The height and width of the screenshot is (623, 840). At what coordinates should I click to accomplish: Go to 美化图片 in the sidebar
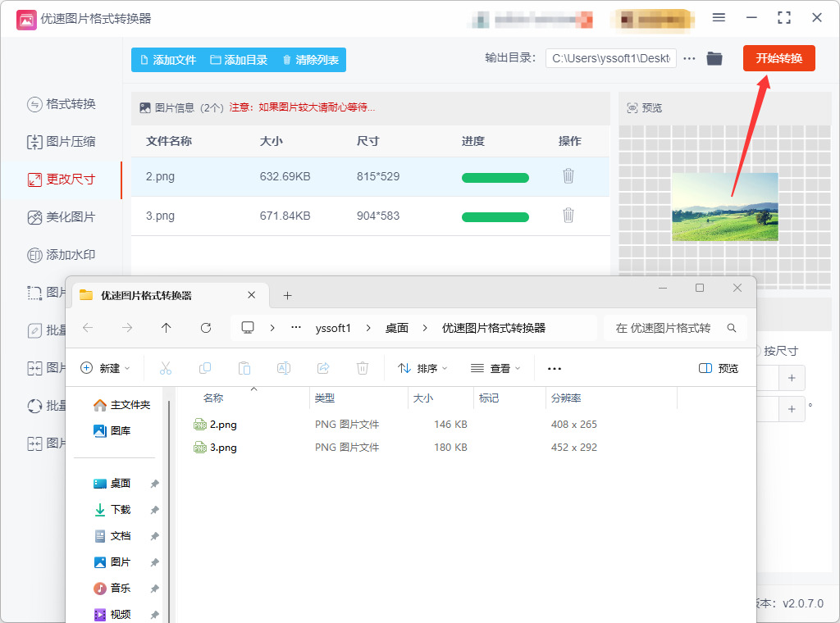pyautogui.click(x=62, y=217)
